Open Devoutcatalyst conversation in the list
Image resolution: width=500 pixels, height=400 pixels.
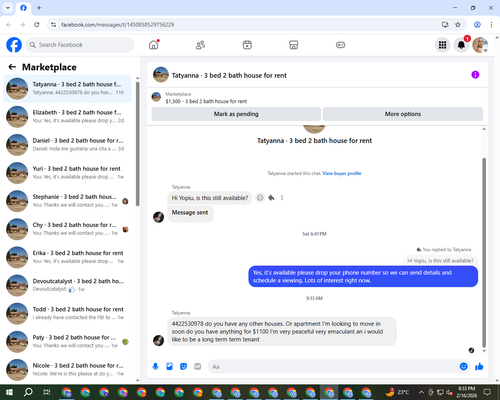(67, 285)
